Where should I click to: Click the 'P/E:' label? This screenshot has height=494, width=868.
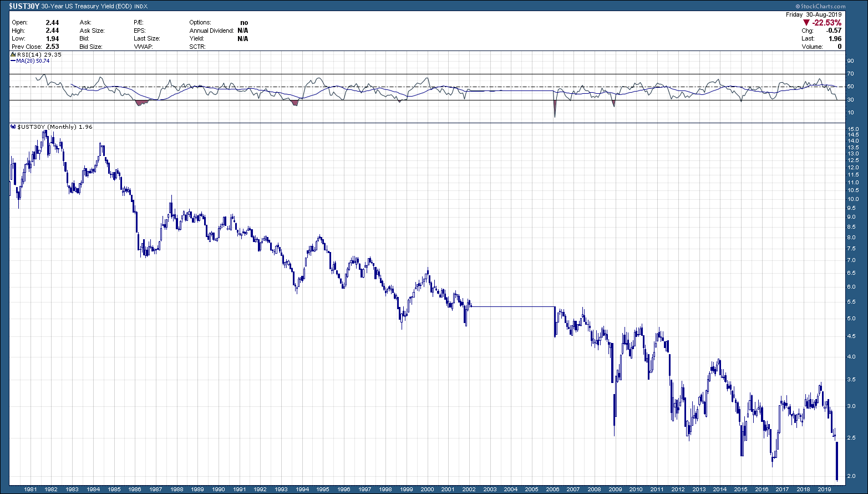[139, 23]
